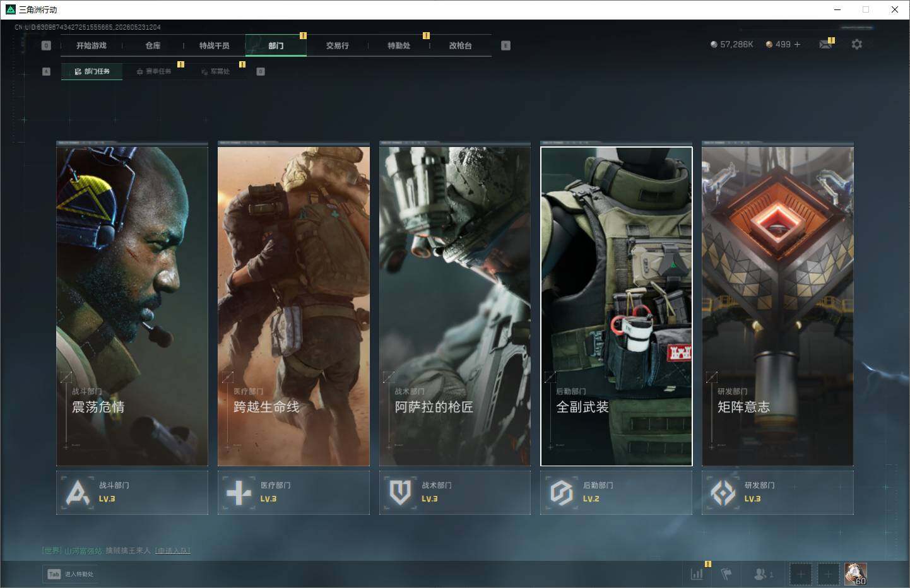Viewport: 910px width, 588px height.
Task: Open the 仓库 tab
Action: click(x=153, y=45)
